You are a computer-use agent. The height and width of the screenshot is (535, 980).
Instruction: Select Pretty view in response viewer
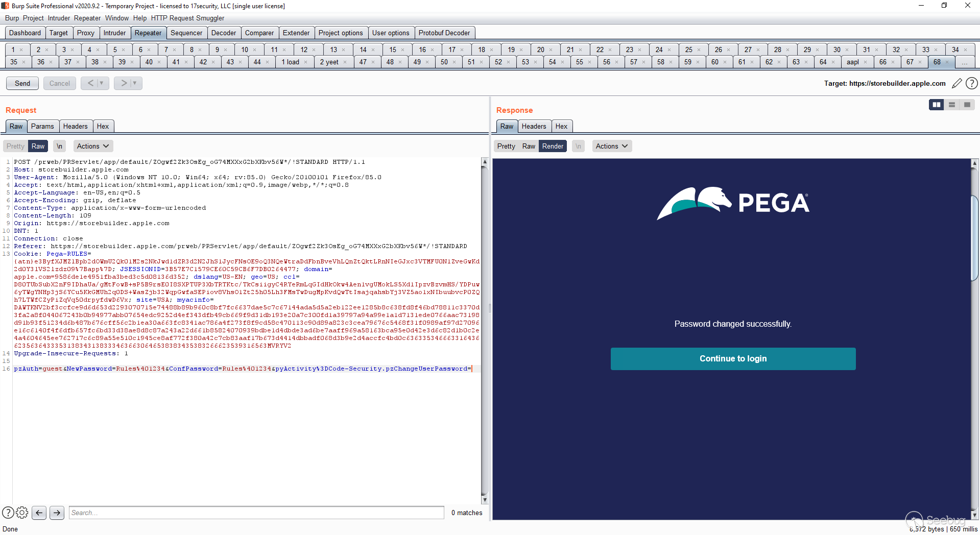click(506, 146)
